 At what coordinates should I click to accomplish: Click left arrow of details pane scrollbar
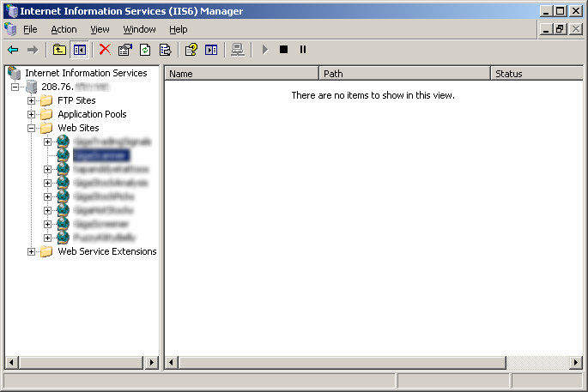(x=172, y=362)
